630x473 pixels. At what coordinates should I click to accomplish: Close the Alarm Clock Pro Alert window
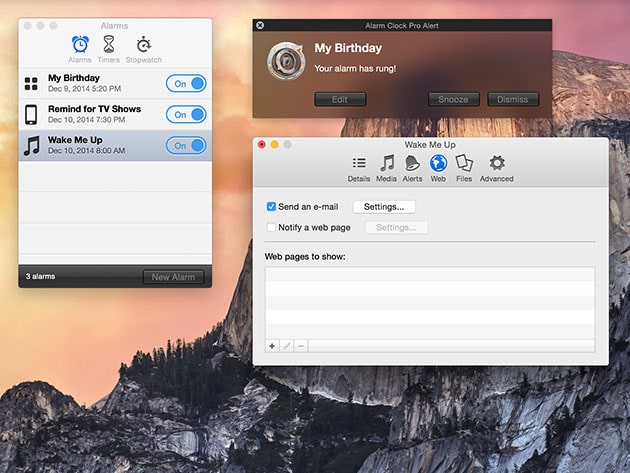260,25
